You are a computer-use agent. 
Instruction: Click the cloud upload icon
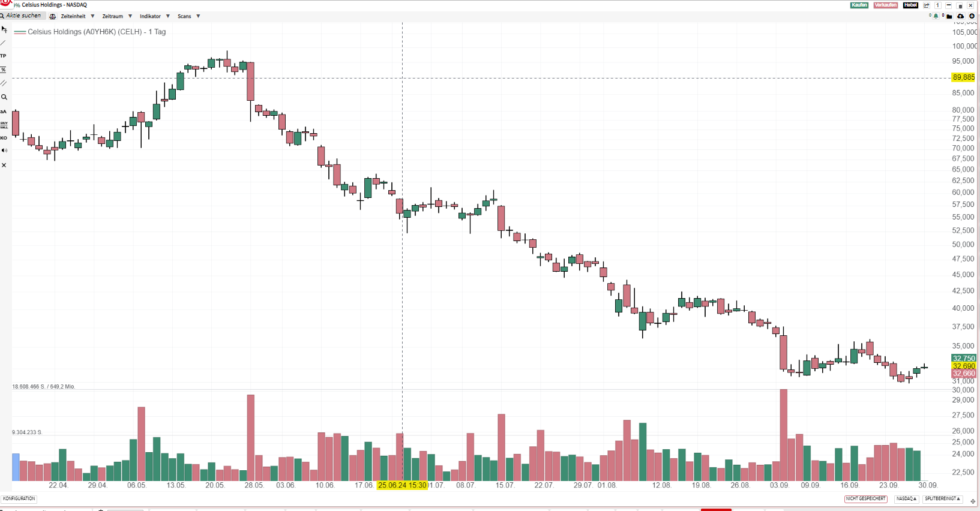pyautogui.click(x=960, y=16)
